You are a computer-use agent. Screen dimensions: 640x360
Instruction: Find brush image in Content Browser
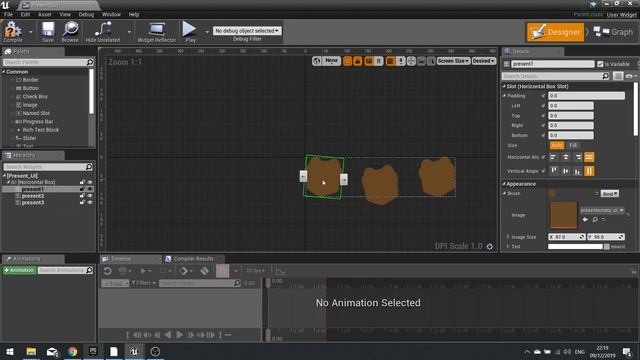(x=595, y=220)
